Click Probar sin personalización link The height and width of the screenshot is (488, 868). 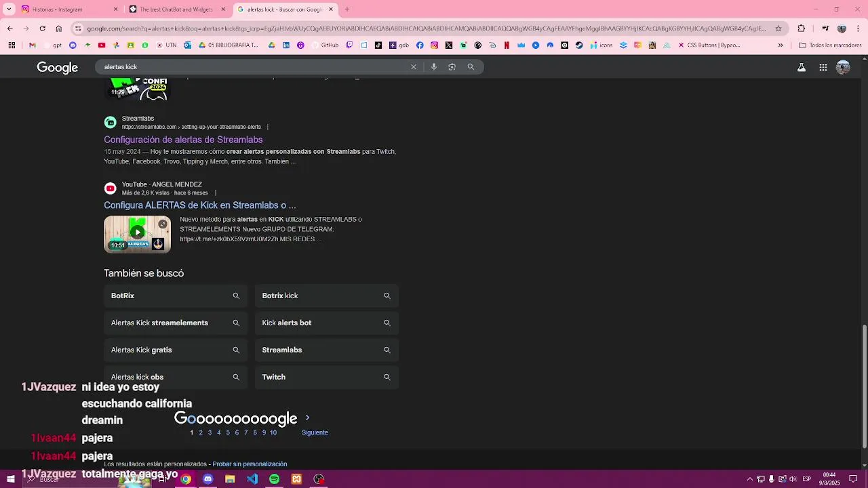coord(250,464)
